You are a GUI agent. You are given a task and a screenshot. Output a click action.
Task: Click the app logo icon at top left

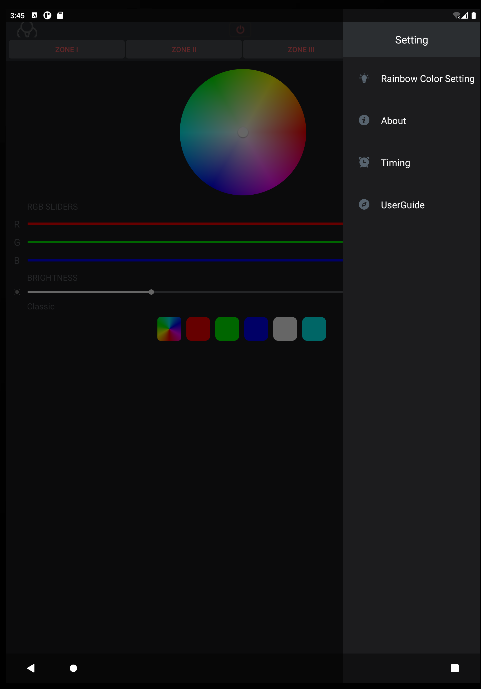pos(27,30)
